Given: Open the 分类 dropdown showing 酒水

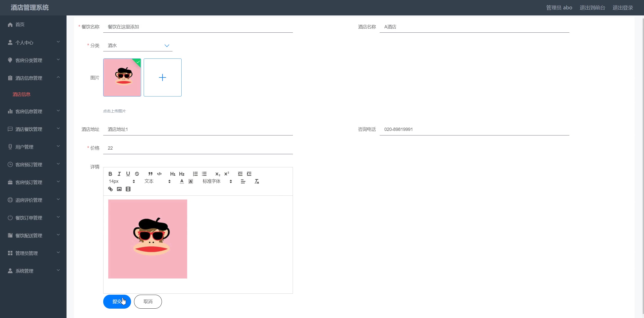Looking at the screenshot, I should [138, 46].
